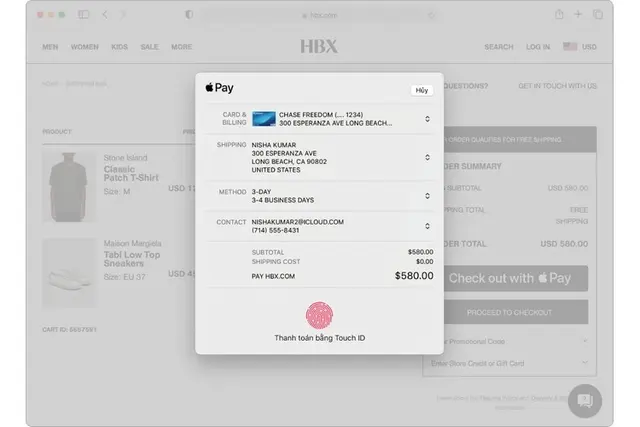Click the LOG IN link
This screenshot has height=427, width=640.
coord(538,47)
